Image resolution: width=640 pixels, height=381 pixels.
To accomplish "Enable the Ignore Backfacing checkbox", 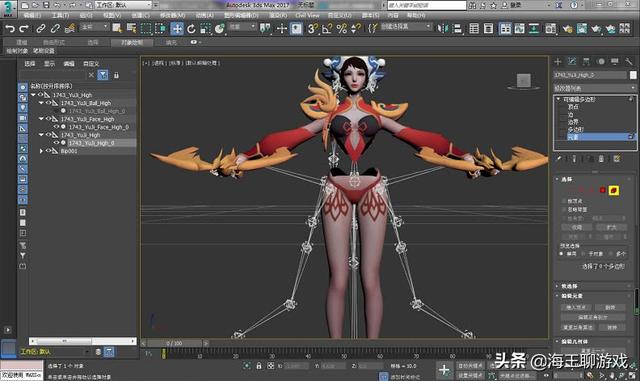I will [x=564, y=209].
